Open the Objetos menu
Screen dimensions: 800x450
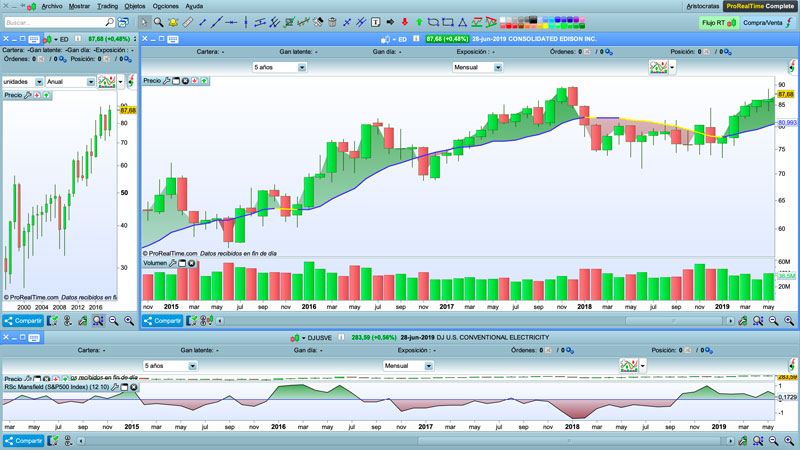pyautogui.click(x=135, y=6)
